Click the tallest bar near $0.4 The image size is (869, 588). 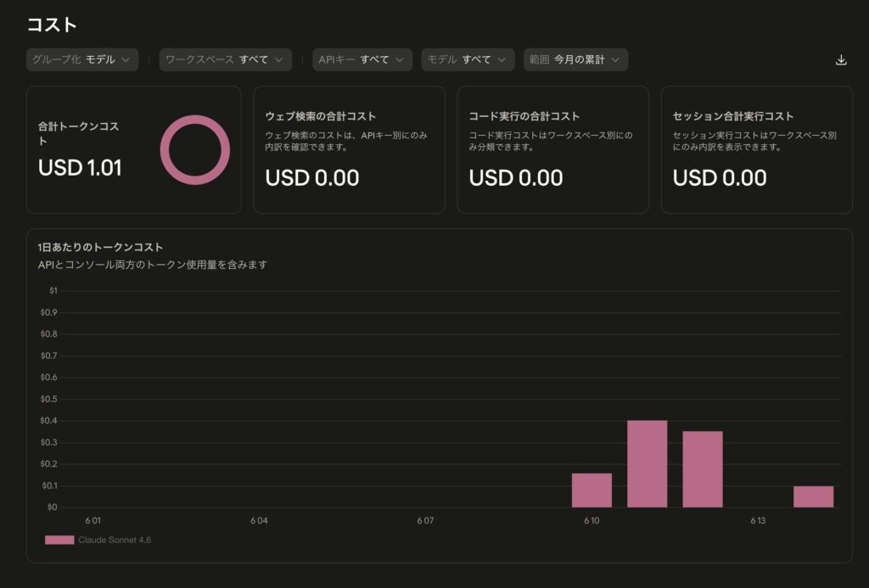pos(648,464)
